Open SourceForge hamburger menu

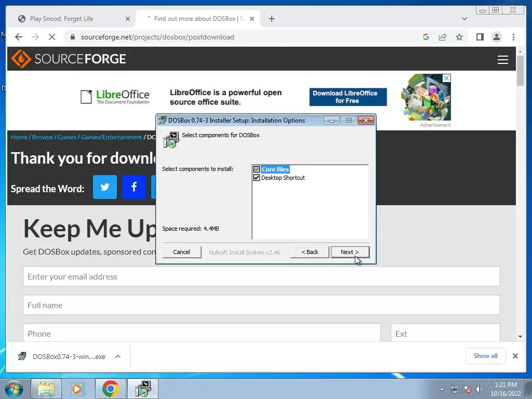click(503, 60)
